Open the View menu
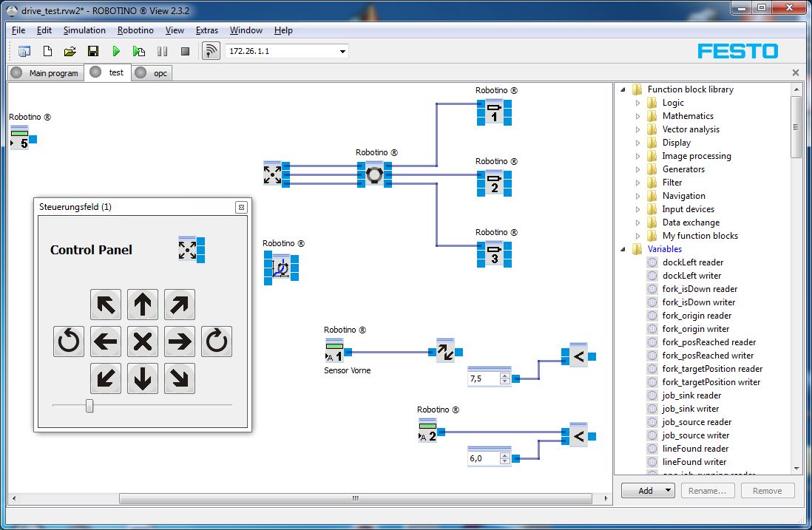812x530 pixels. [x=175, y=30]
